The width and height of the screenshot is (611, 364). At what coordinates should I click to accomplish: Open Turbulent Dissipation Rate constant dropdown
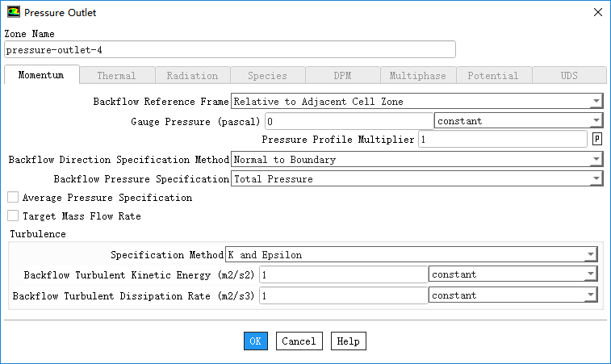[x=513, y=295]
